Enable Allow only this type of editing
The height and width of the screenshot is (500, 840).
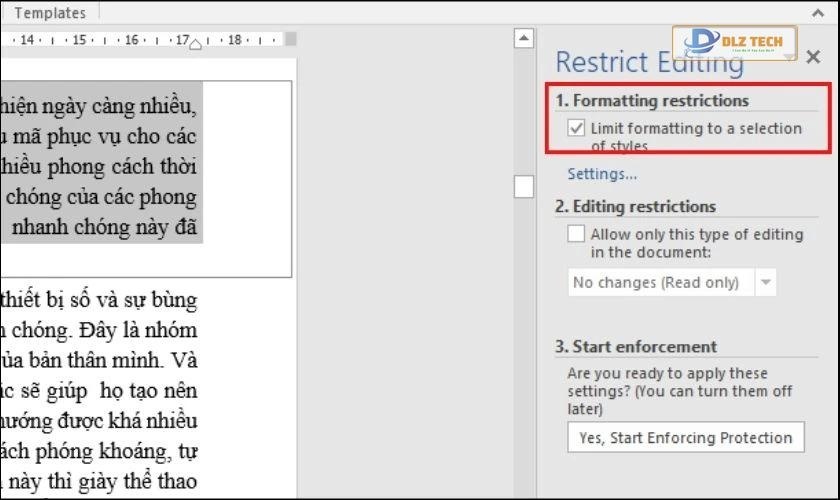(x=576, y=234)
